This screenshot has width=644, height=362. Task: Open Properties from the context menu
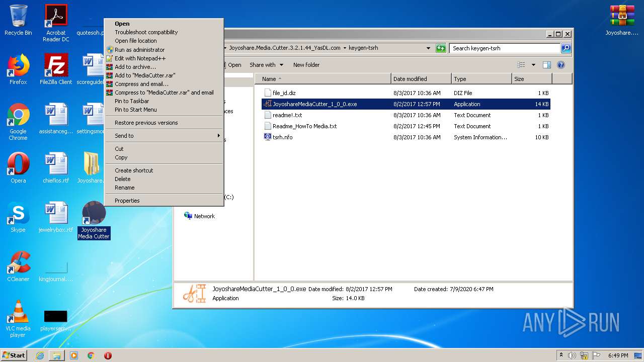click(164, 201)
